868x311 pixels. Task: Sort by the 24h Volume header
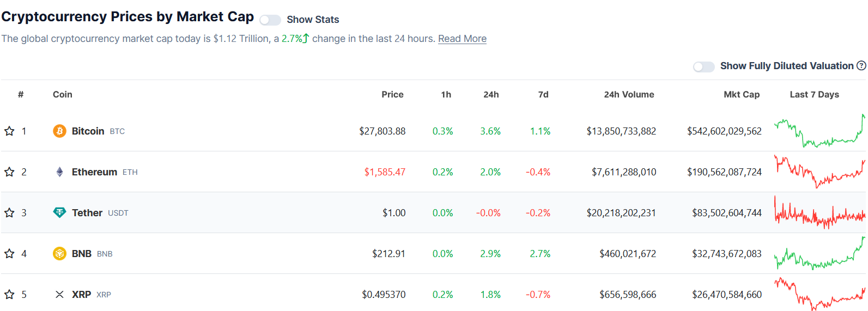pos(629,95)
